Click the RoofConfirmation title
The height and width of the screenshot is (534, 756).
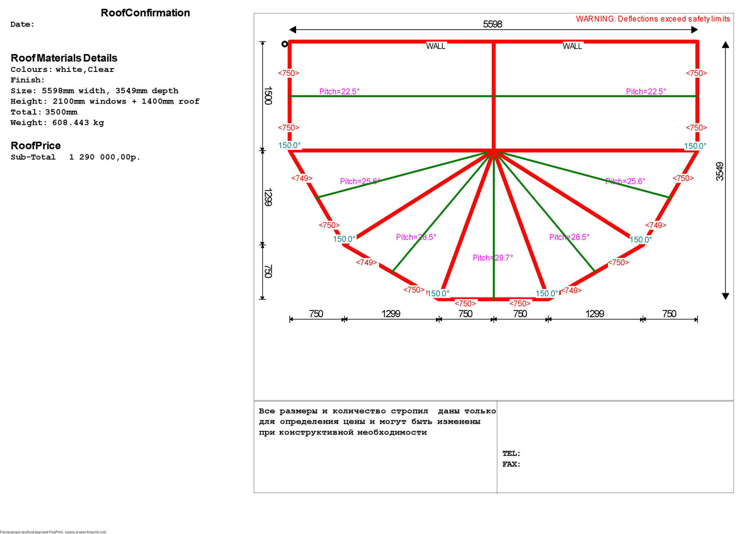click(145, 13)
